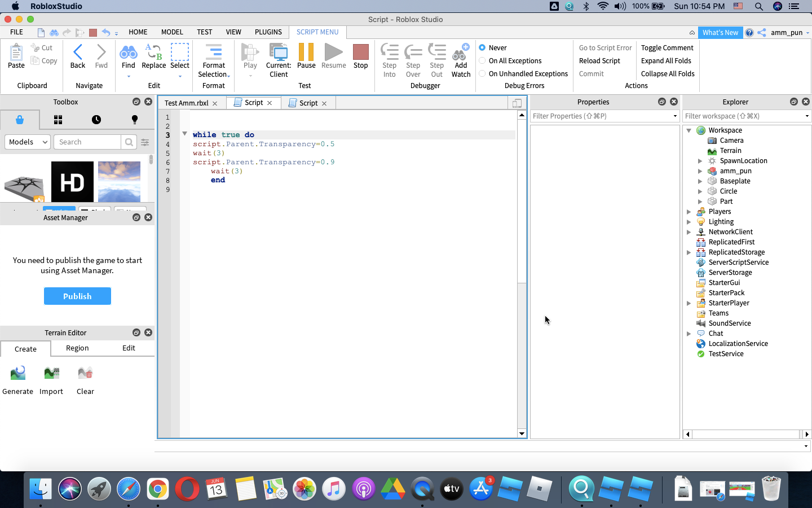Open the MODEL ribbon tab
Viewport: 812px width, 508px height.
[172, 32]
